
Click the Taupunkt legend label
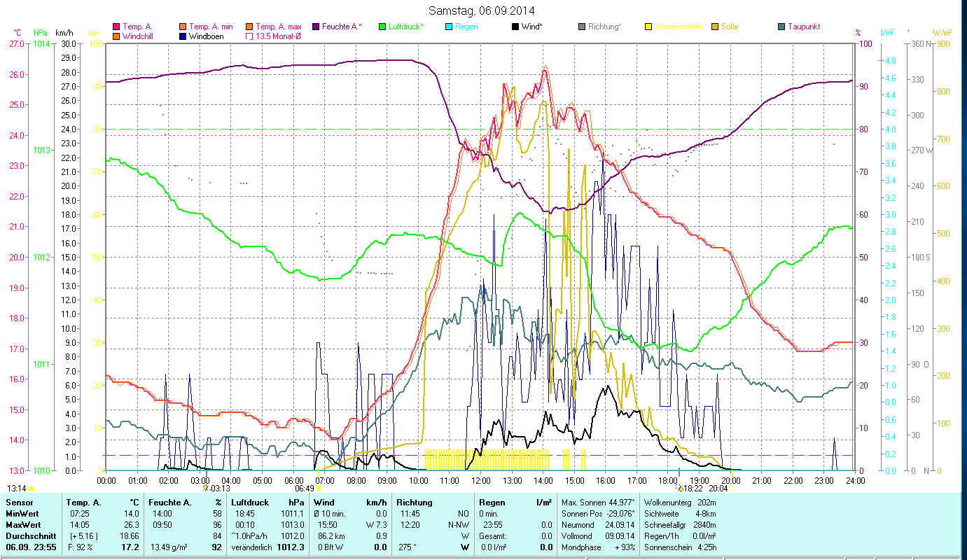point(803,27)
